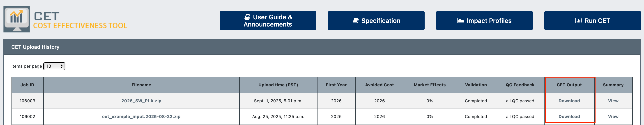Open the Specification page
Viewport: 644px width, 125px height.
tap(376, 21)
